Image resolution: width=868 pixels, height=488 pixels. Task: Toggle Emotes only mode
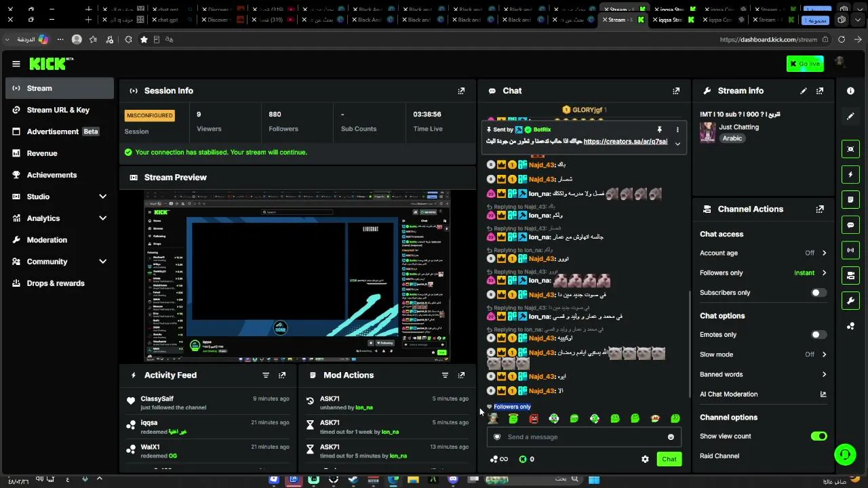[x=818, y=335]
